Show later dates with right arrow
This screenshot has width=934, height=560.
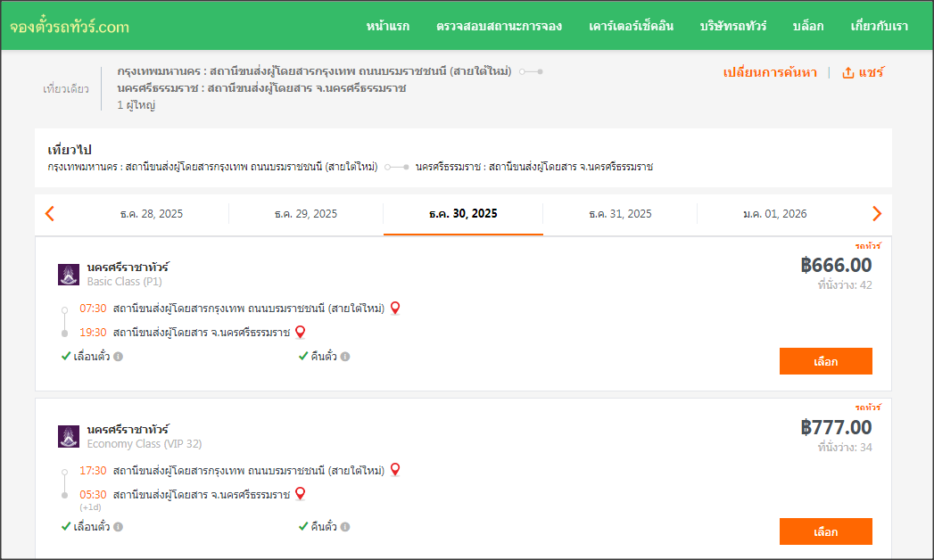[x=876, y=213]
